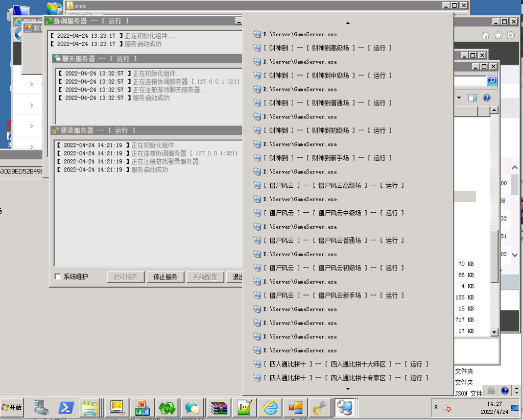Open the view options dropdown arrow
This screenshot has width=523, height=420.
click(x=459, y=97)
